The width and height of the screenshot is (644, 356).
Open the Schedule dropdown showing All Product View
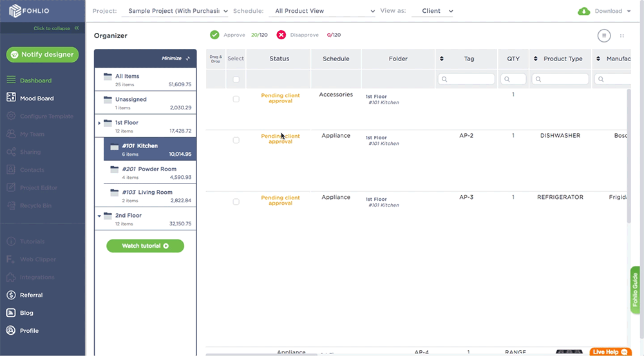(x=324, y=11)
